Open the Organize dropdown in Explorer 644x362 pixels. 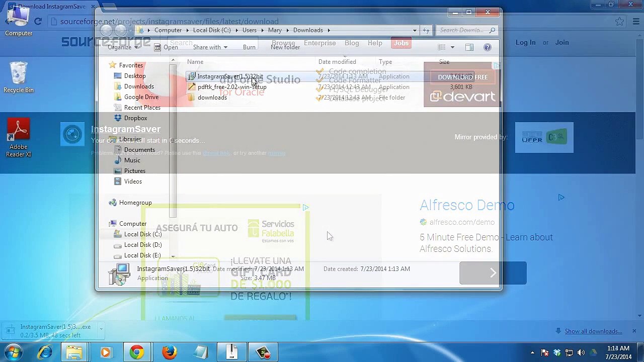pos(123,47)
